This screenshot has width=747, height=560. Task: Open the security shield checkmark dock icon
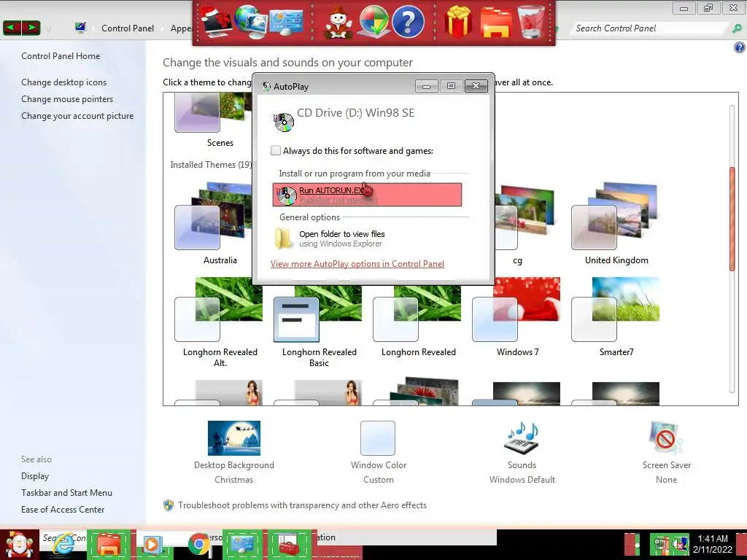(x=373, y=21)
